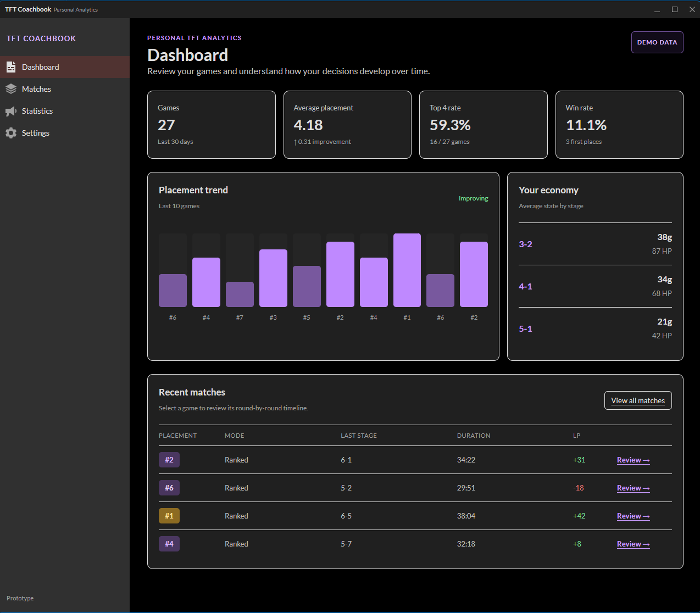Click the DURATION column header
Viewport: 700px width, 613px height.
tap(474, 436)
